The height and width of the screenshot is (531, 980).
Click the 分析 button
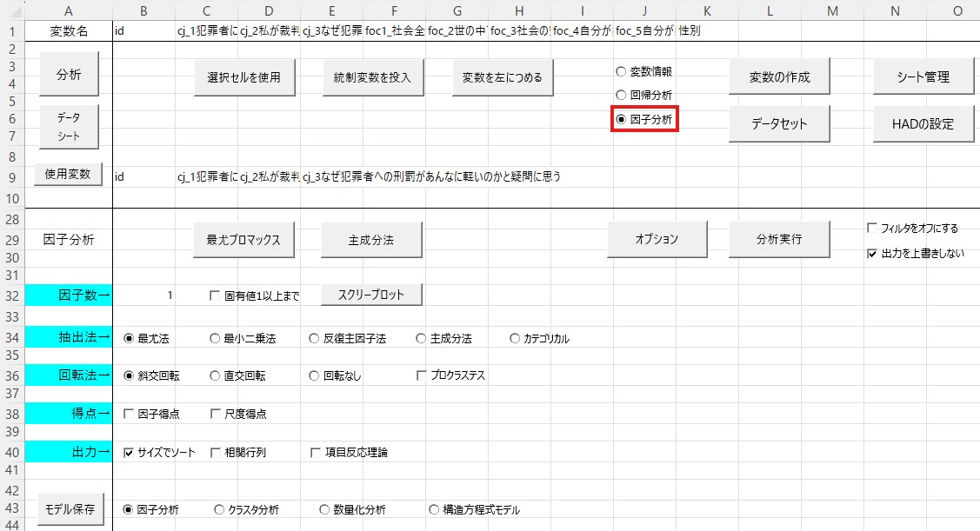(x=69, y=75)
